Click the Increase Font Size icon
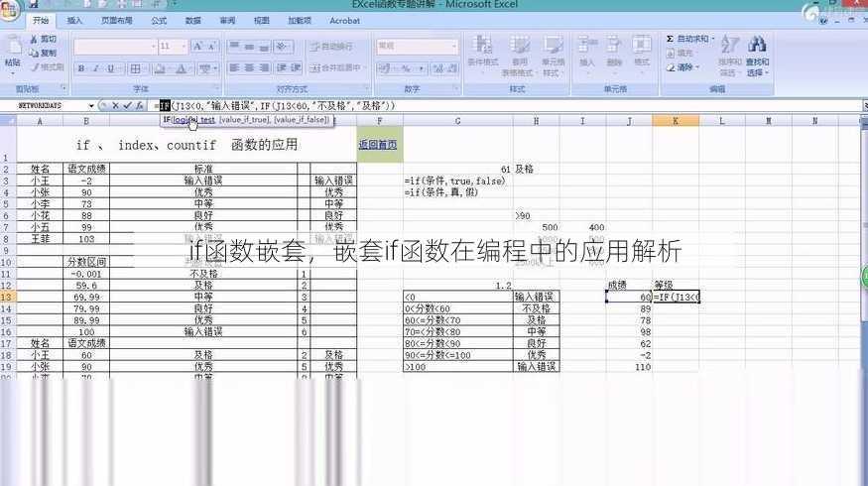Image resolution: width=868 pixels, height=486 pixels. click(197, 47)
